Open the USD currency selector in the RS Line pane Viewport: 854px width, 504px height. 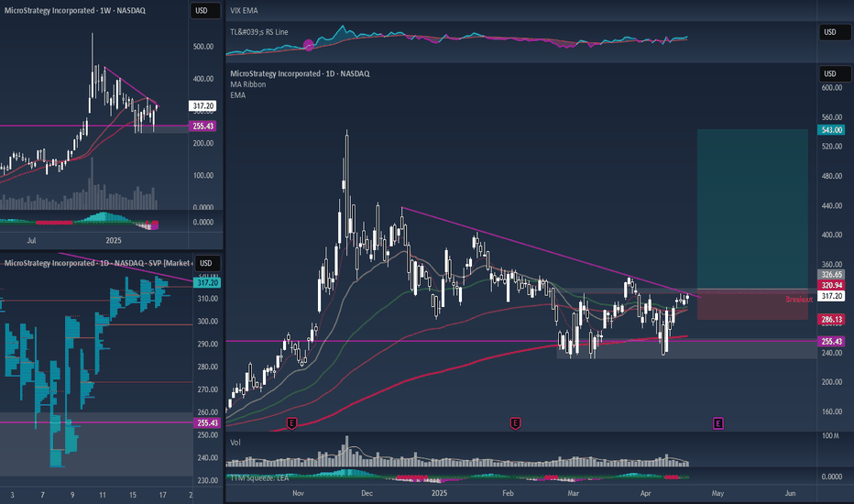[x=835, y=32]
